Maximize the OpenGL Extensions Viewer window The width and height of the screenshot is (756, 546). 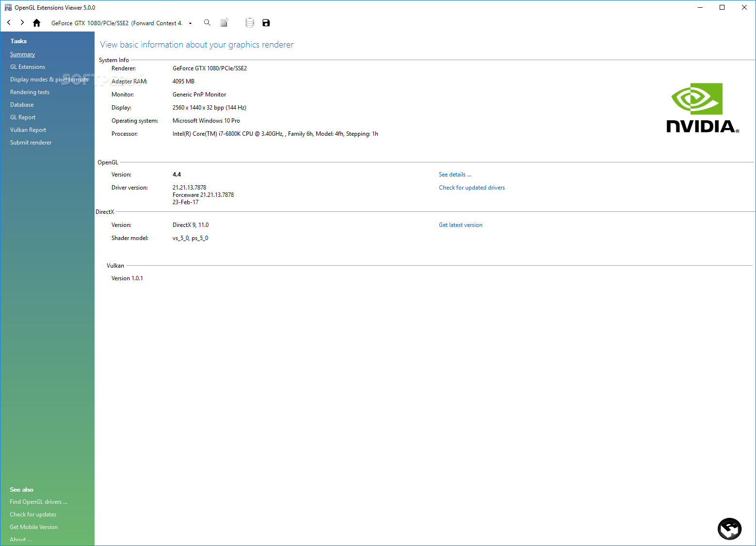722,7
